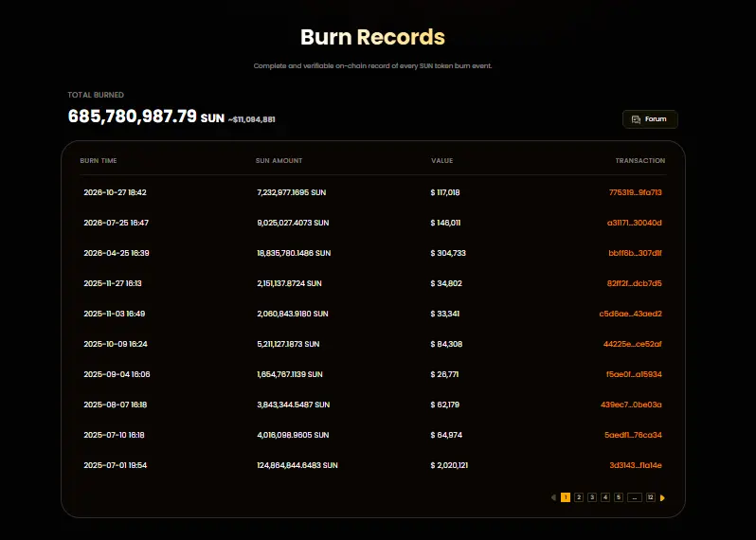Jump to pagination page 5

tap(619, 497)
